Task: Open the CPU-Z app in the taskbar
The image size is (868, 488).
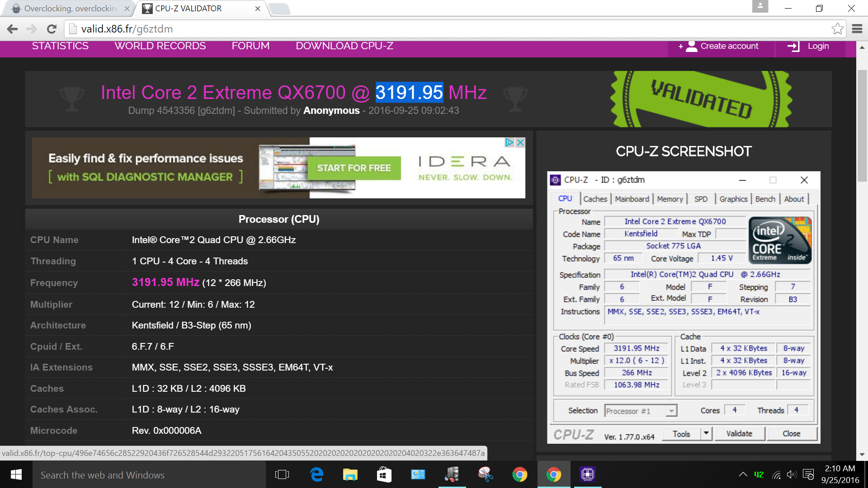Action: [587, 474]
